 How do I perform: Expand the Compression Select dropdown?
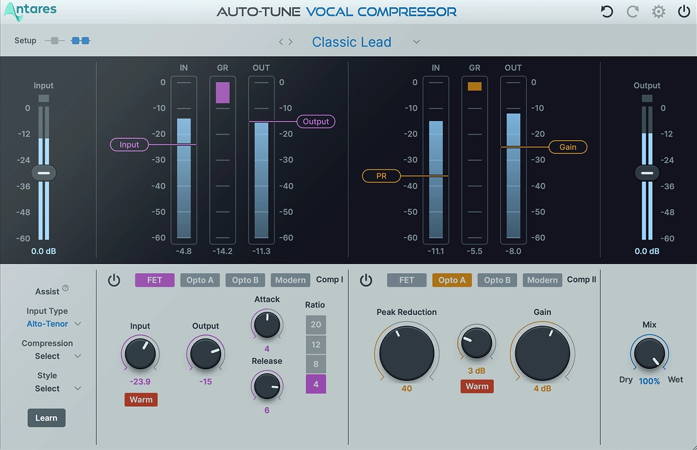[x=54, y=356]
